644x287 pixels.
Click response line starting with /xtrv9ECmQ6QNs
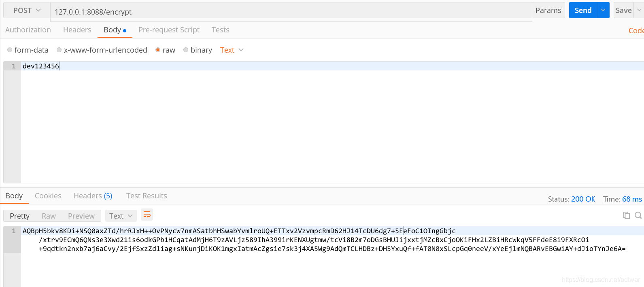314,240
